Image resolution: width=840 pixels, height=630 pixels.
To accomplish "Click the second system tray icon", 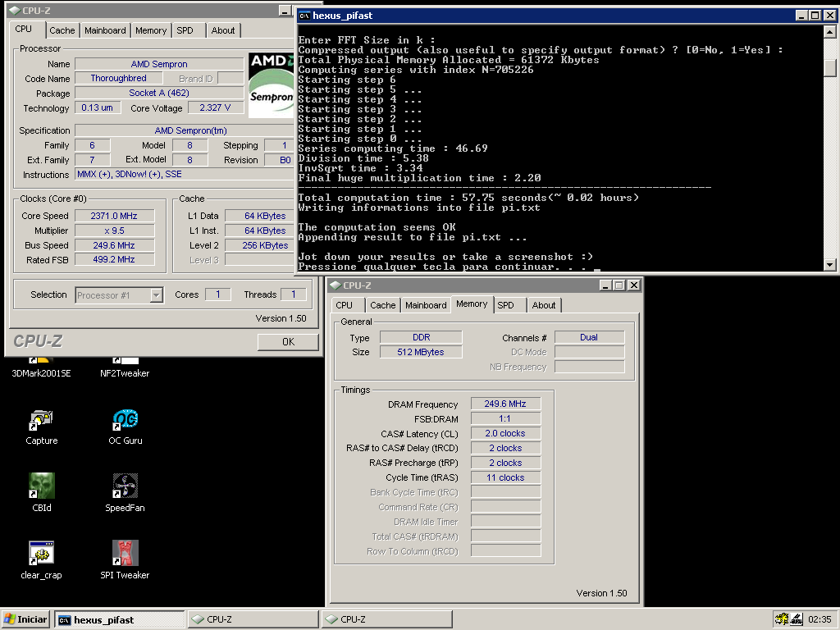I will pos(797,619).
